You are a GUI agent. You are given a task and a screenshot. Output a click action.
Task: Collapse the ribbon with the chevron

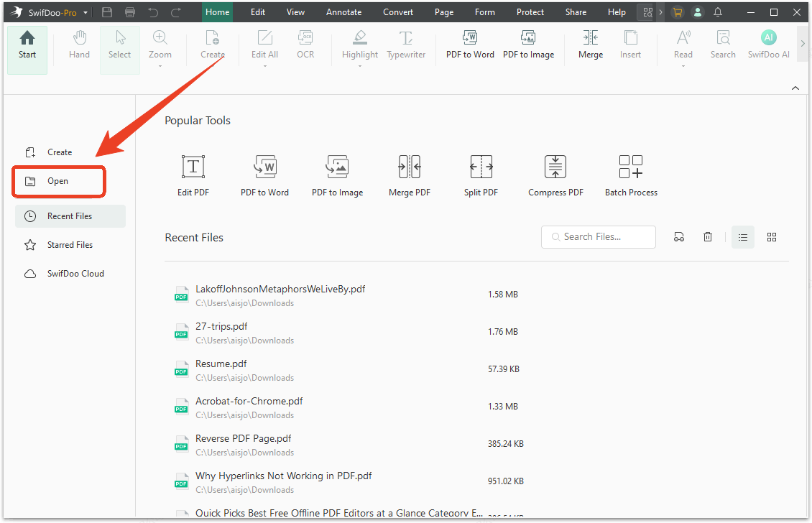(x=795, y=88)
